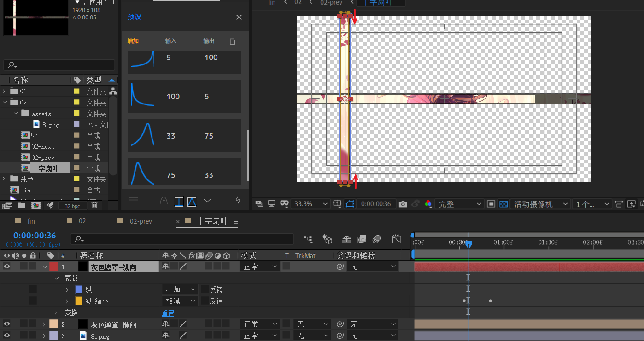
Task: Take a snapshot with the viewer camera icon
Action: [x=403, y=204]
